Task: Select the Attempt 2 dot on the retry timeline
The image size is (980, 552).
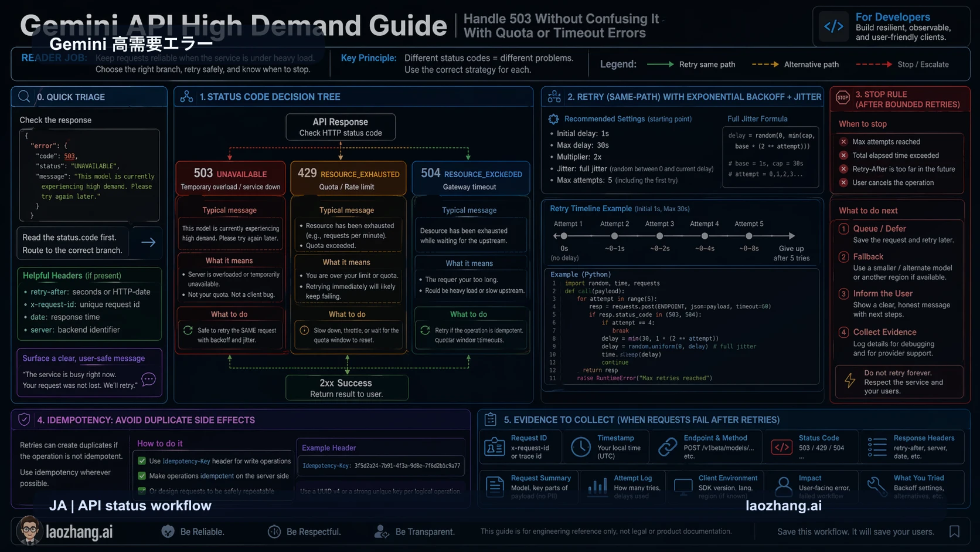Action: pos(614,236)
